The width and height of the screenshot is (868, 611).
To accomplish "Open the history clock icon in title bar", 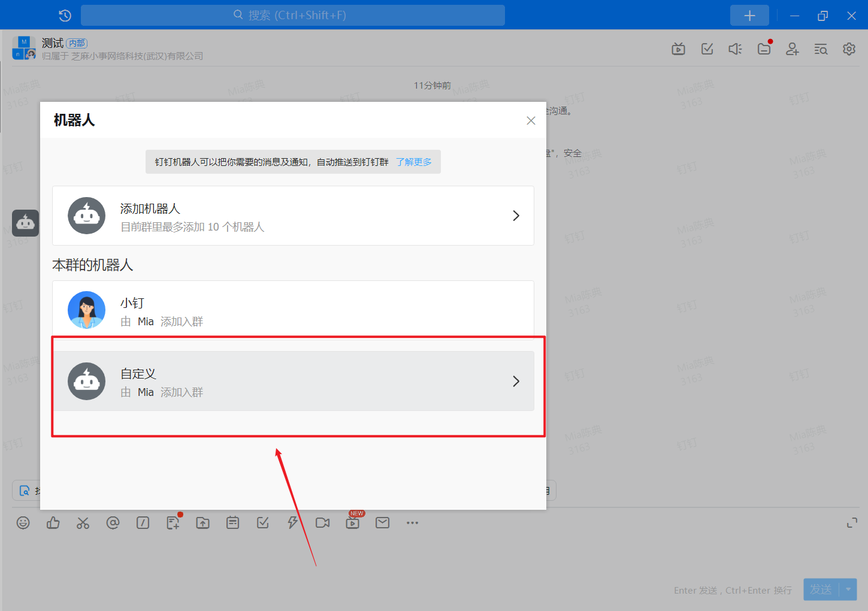I will click(x=65, y=16).
